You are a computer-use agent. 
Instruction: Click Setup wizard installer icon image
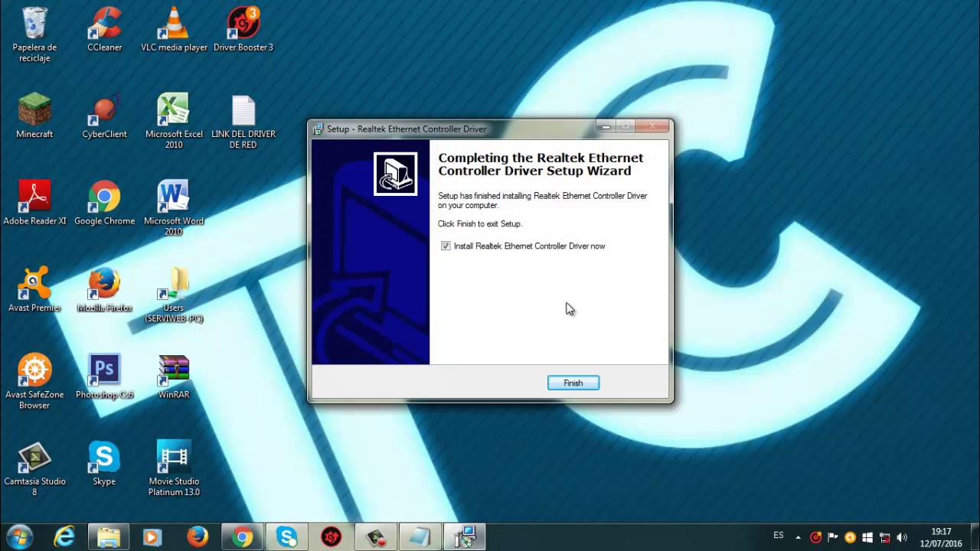(395, 174)
